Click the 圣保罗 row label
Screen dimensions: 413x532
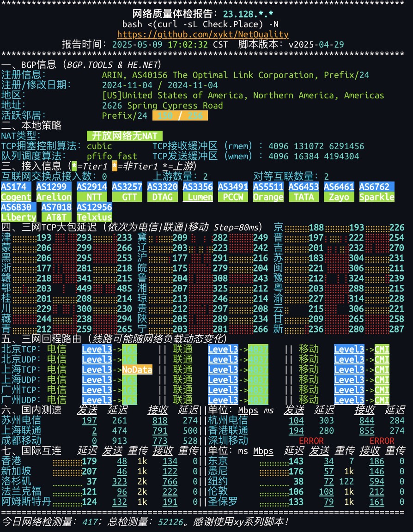click(x=223, y=502)
